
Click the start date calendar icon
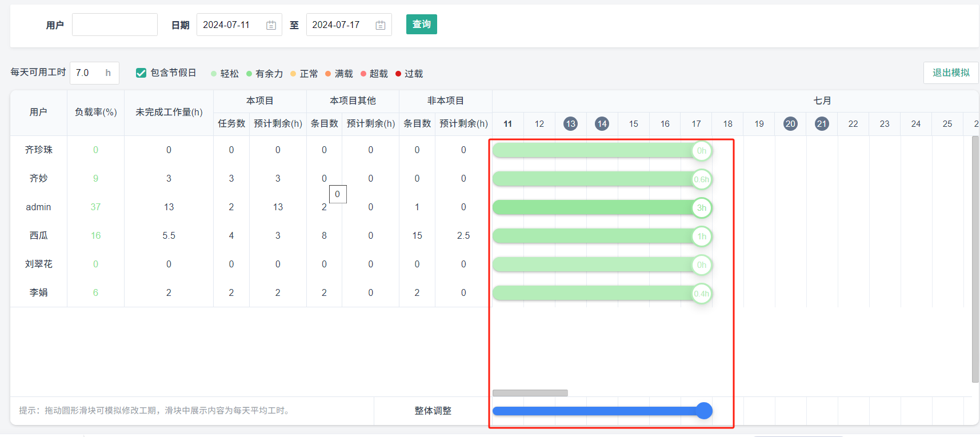[271, 25]
